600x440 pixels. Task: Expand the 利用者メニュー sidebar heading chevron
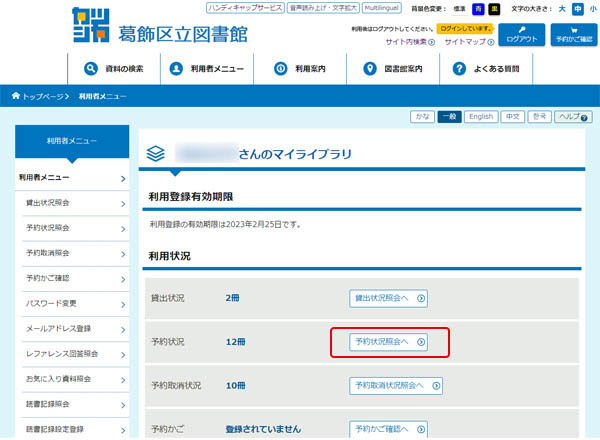point(123,179)
